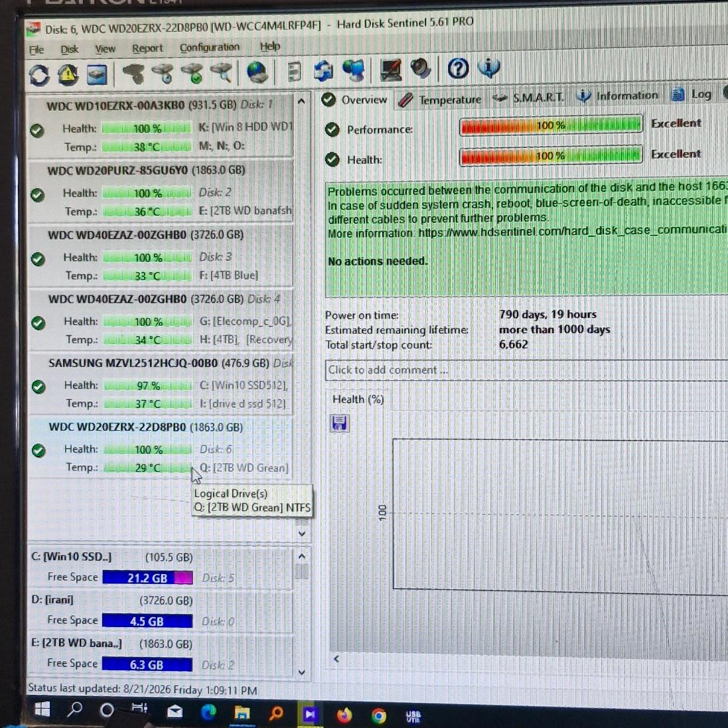The image size is (728, 728).
Task: Click the blue envelope with arrows toolbar icon
Action: pyautogui.click(x=324, y=71)
